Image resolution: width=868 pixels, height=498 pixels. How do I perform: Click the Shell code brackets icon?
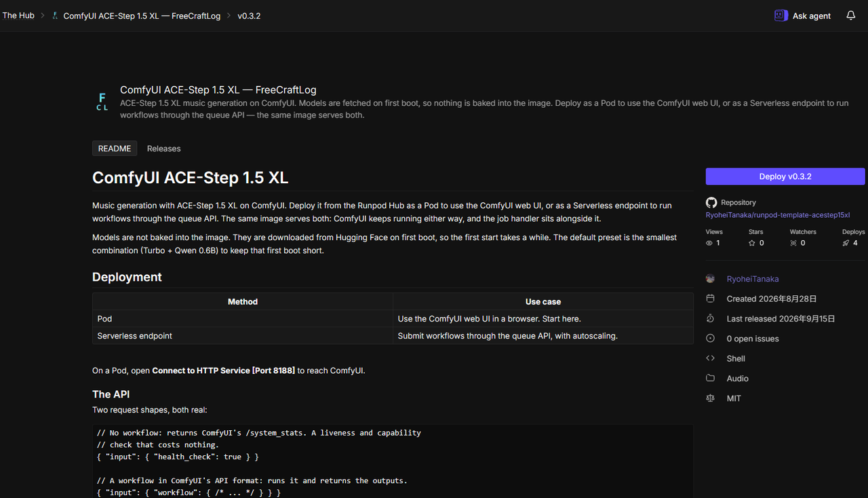point(710,358)
